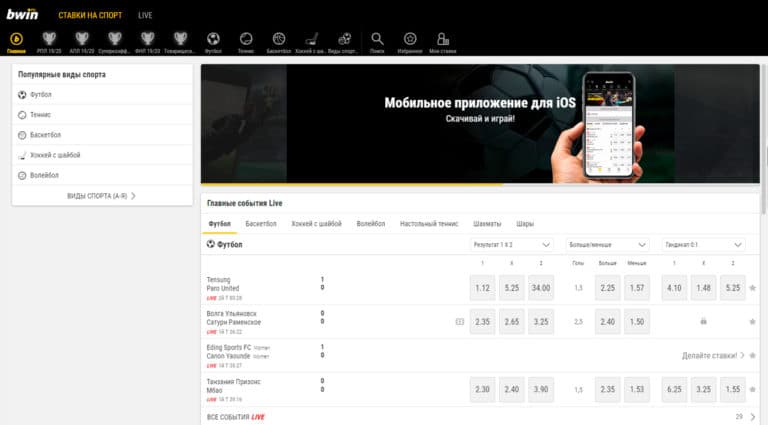Select the Шахматы tab
The height and width of the screenshot is (425, 768).
tap(487, 224)
